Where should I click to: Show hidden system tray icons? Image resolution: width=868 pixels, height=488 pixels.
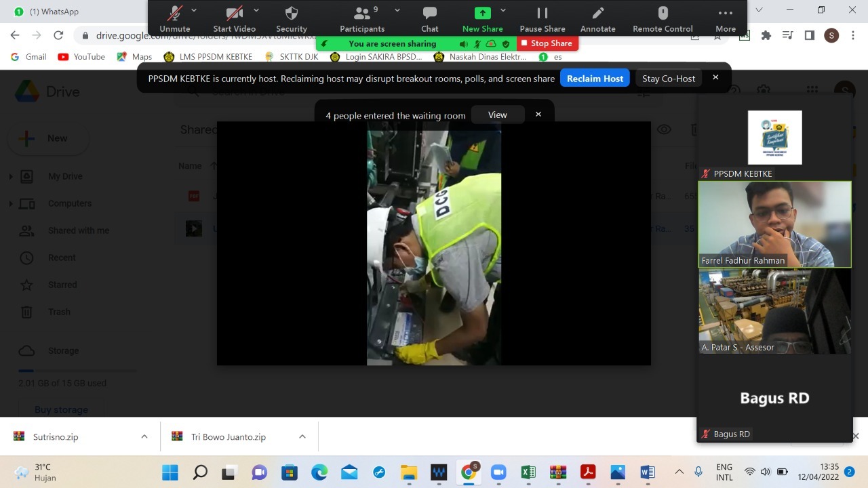tap(679, 472)
